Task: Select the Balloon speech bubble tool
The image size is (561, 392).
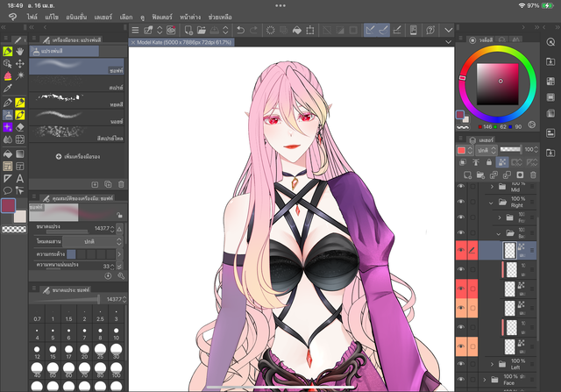Action: [8, 190]
